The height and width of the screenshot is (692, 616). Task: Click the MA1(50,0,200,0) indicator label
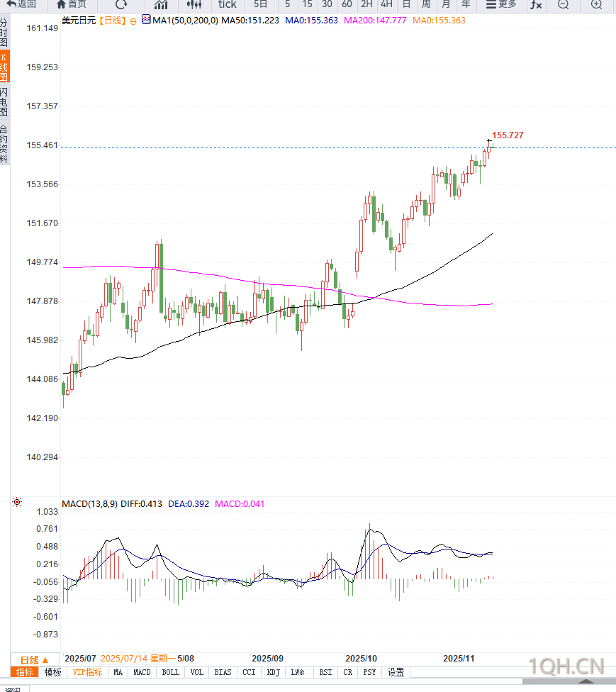click(x=185, y=21)
